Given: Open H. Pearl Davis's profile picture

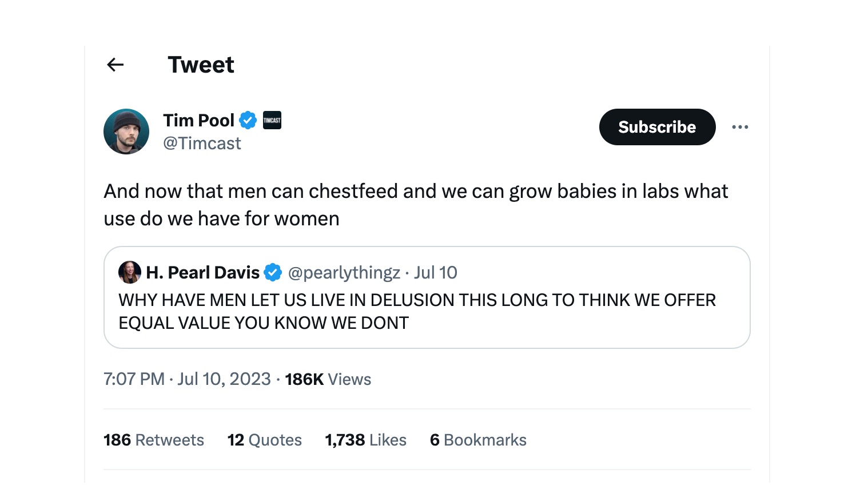Looking at the screenshot, I should [x=130, y=272].
